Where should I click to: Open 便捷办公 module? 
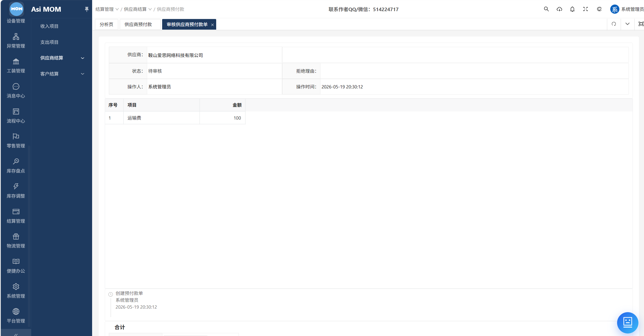[x=16, y=266]
